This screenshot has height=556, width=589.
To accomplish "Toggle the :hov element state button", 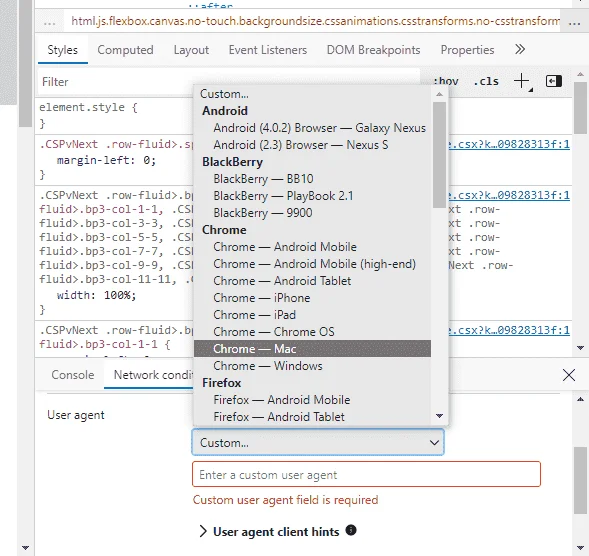I will pos(446,81).
